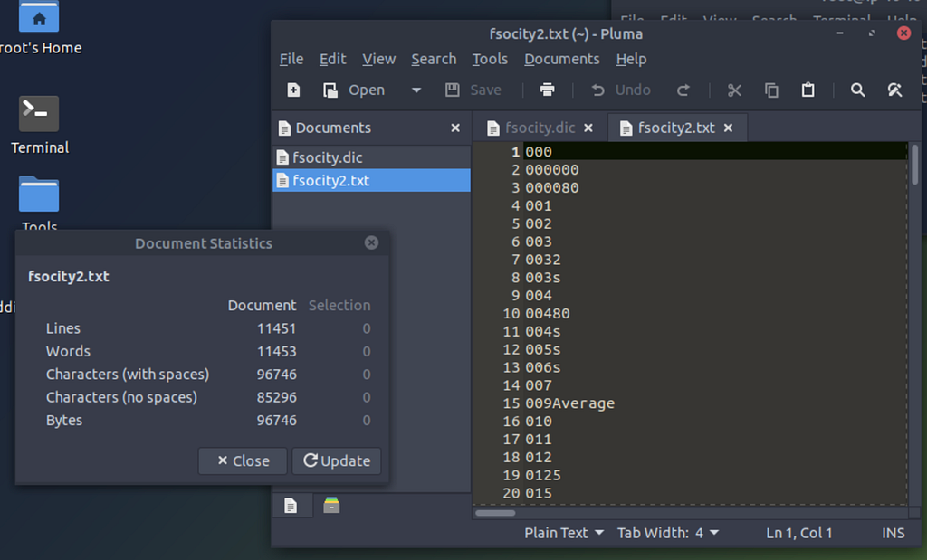Open the root's Home desktop icon
927x560 pixels.
(x=39, y=28)
